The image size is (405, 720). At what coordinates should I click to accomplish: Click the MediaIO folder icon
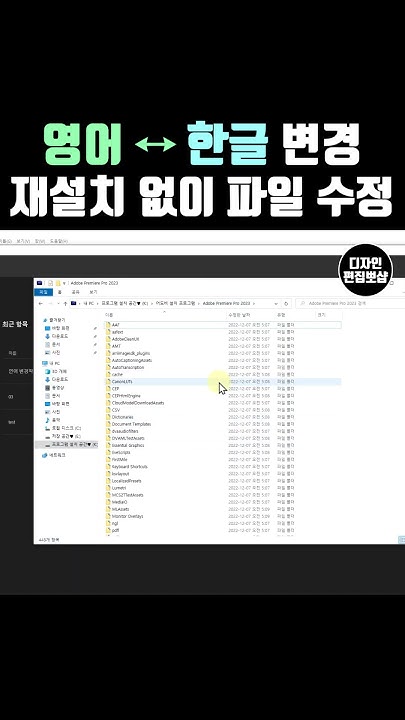[108, 502]
